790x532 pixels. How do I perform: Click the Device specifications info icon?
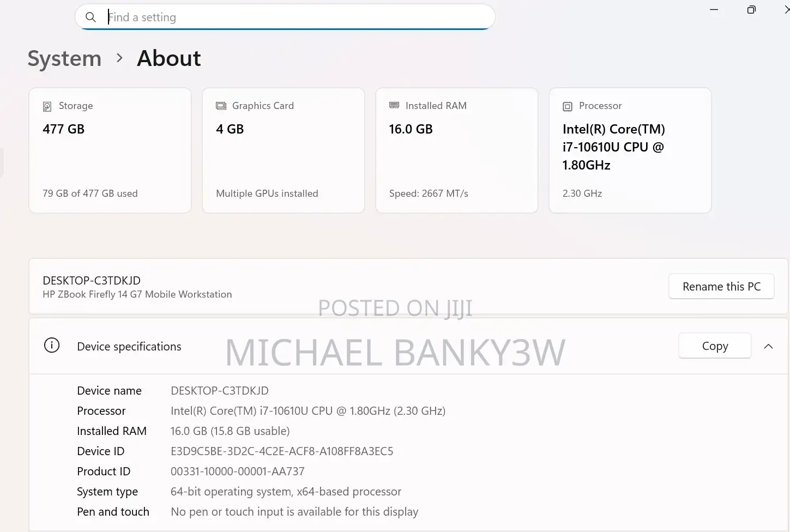coord(52,345)
